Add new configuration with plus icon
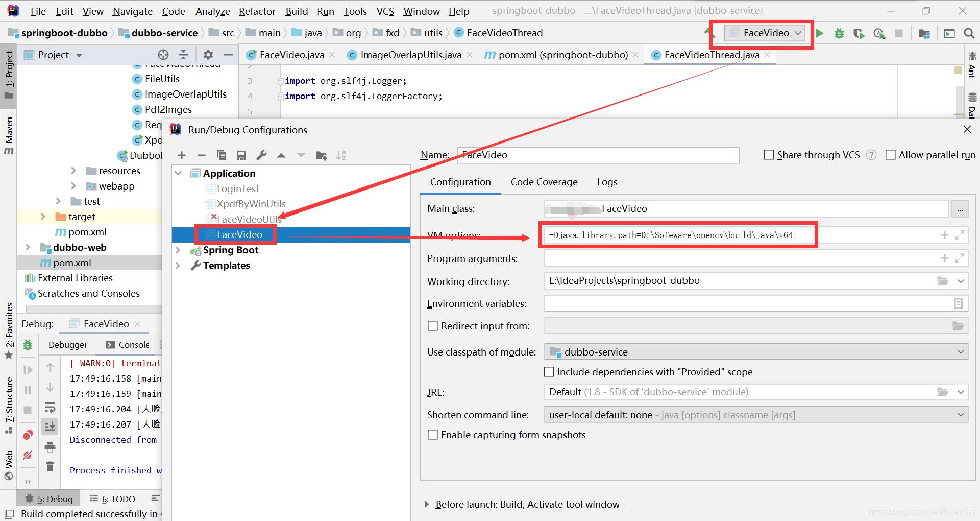The height and width of the screenshot is (521, 980). (x=182, y=155)
